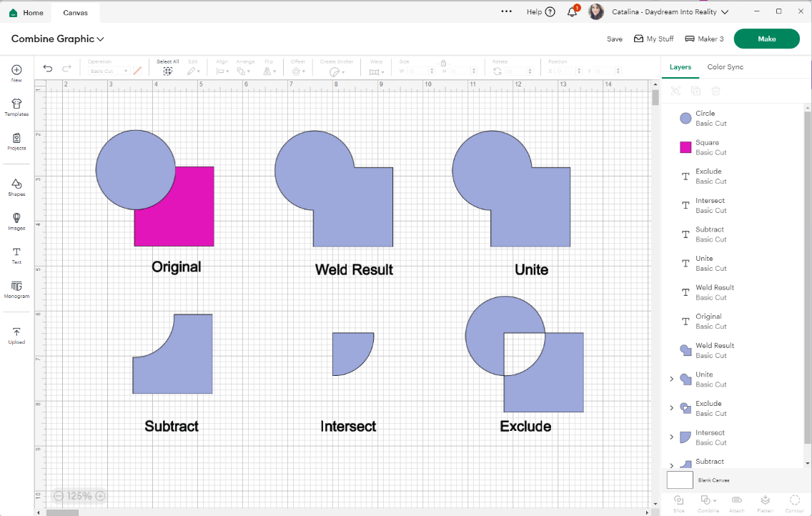Click the delete layer trash icon
This screenshot has height=516, width=812.
716,91
